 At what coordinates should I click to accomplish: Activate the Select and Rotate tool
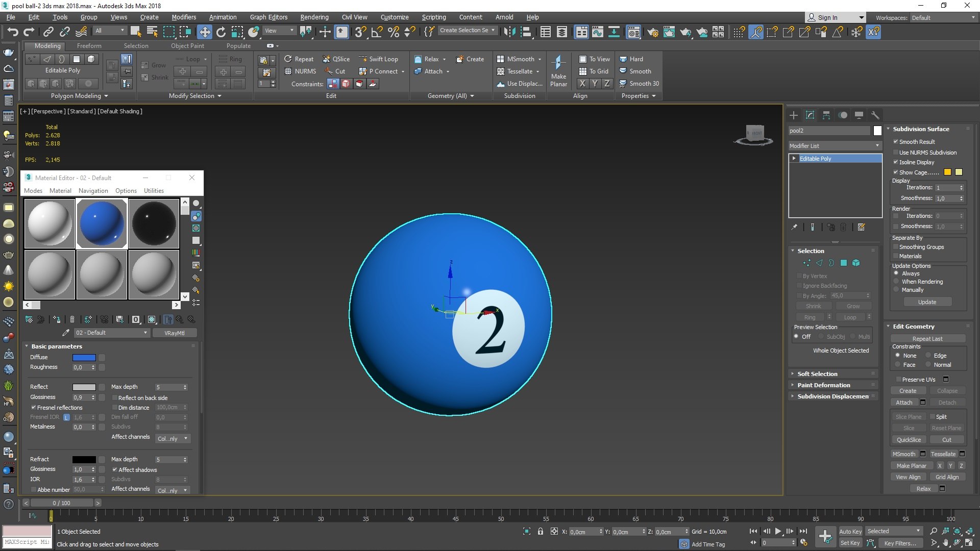coord(221,32)
